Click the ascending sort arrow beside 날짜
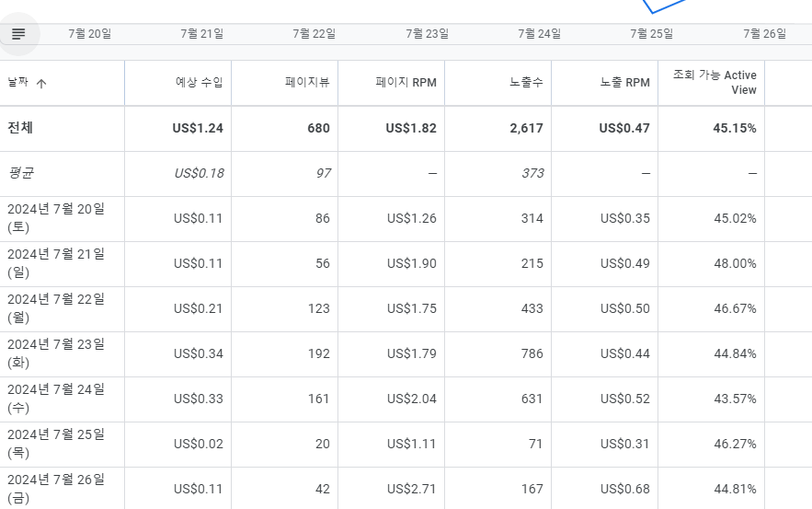This screenshot has width=812, height=509. 41,84
